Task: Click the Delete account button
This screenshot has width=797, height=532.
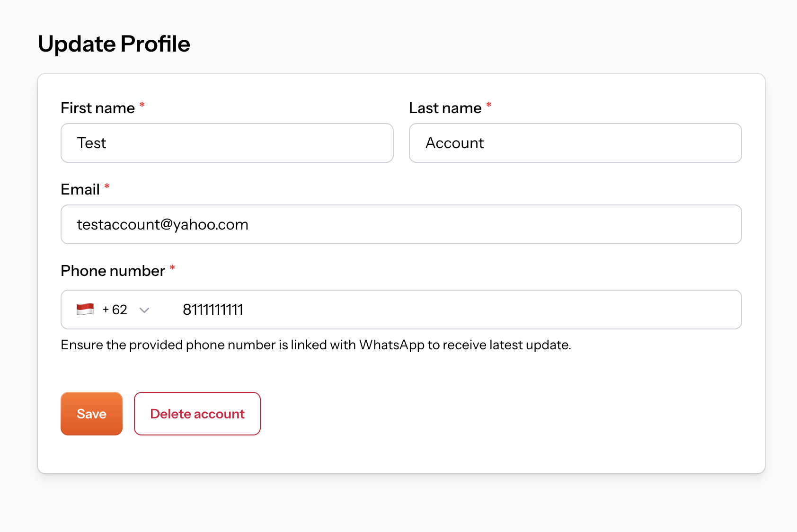Action: point(197,414)
